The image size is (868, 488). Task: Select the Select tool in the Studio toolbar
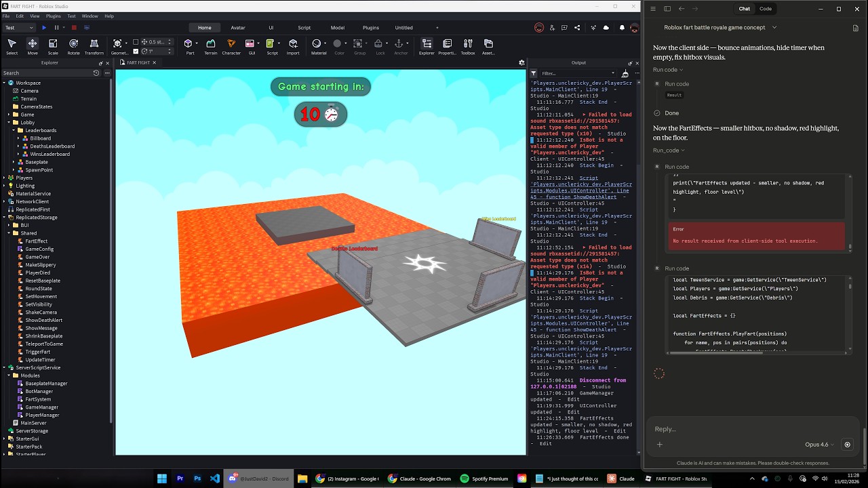[12, 46]
